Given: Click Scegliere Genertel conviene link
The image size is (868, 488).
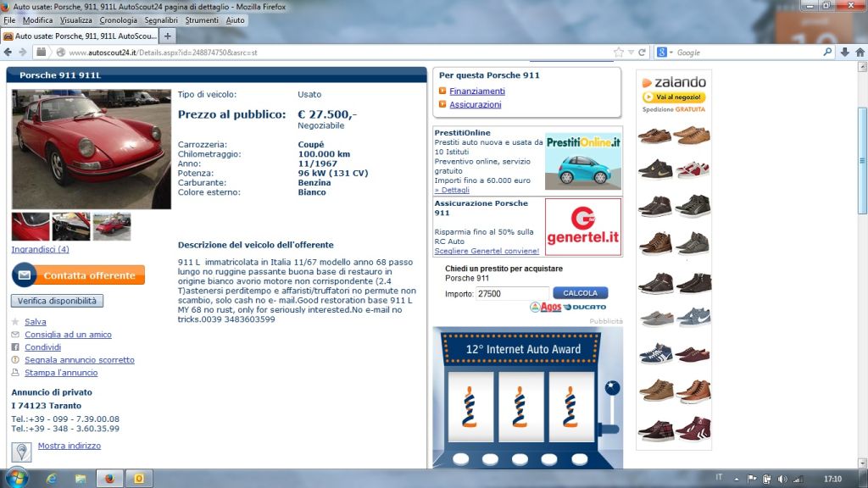Looking at the screenshot, I should [487, 251].
